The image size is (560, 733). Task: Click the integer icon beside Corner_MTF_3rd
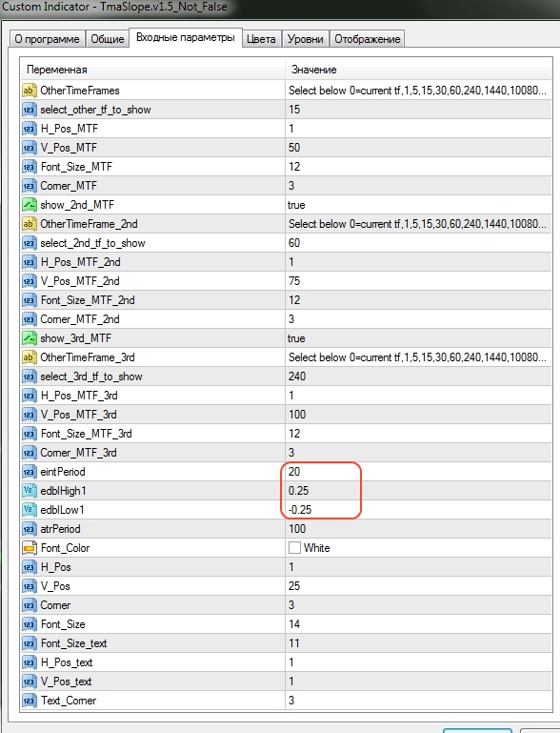[x=29, y=453]
